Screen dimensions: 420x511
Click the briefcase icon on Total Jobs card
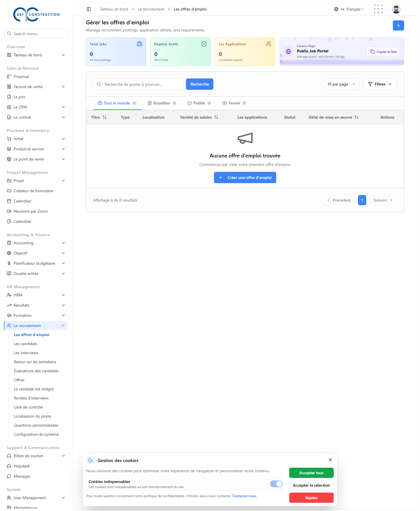coord(140,44)
